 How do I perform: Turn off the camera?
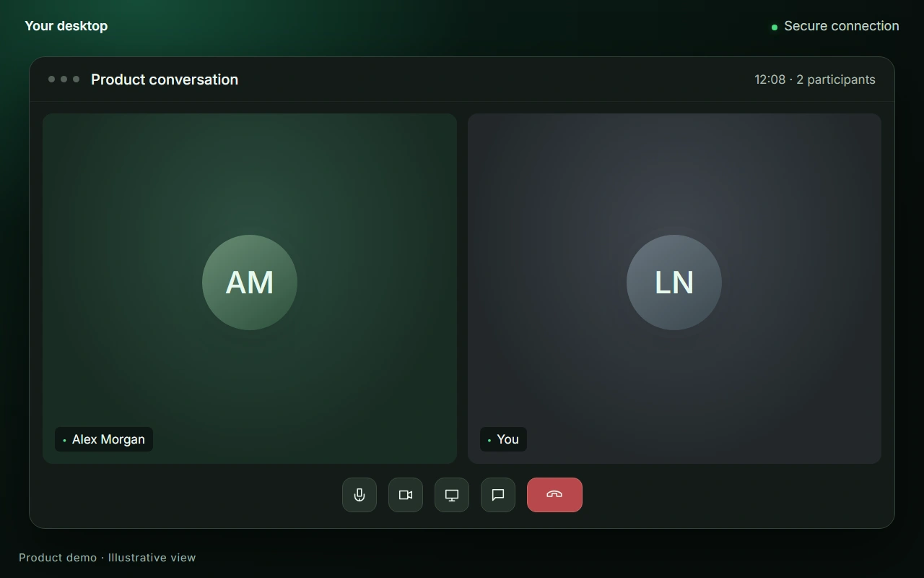point(406,495)
